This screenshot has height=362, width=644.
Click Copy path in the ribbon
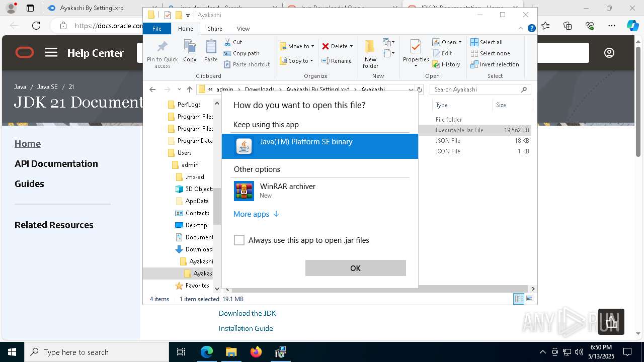(242, 53)
